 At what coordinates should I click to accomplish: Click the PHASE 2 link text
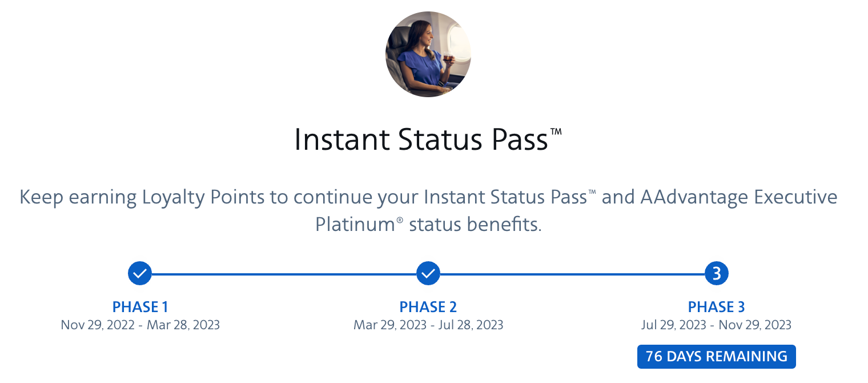coord(428,307)
